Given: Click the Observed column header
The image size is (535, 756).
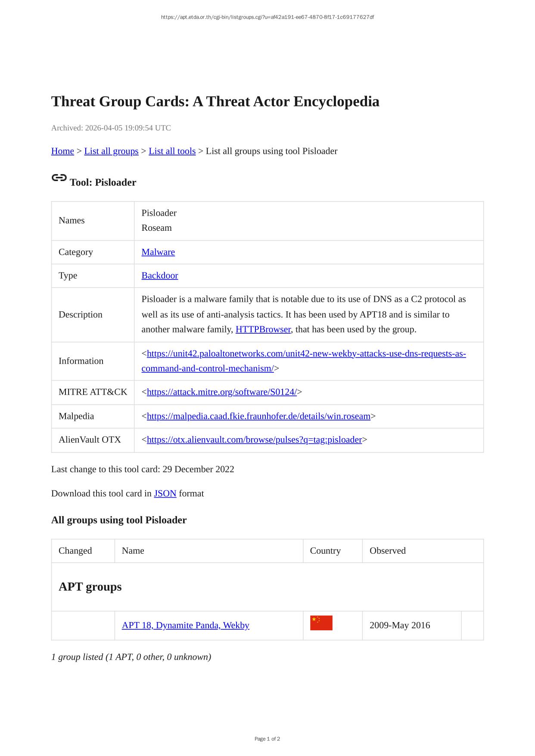Looking at the screenshot, I should tap(387, 551).
